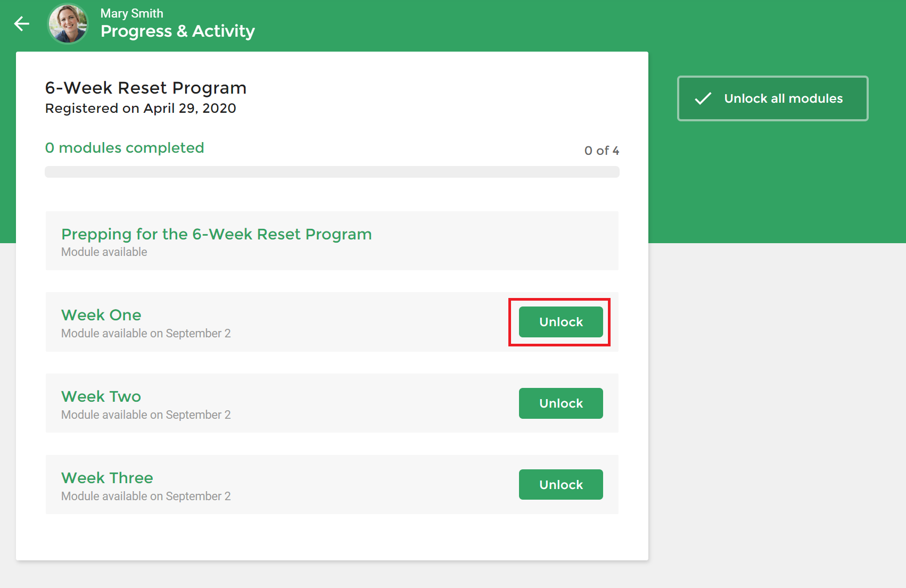Click the 'Mary Smith' name in header
The image size is (906, 588).
[132, 13]
